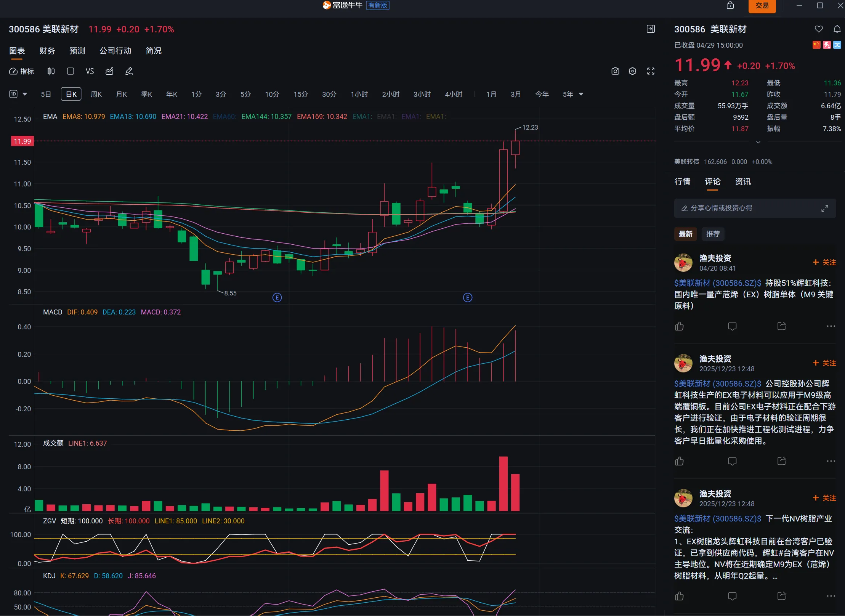Select the 周K weekly period
The width and height of the screenshot is (845, 616).
pos(96,94)
